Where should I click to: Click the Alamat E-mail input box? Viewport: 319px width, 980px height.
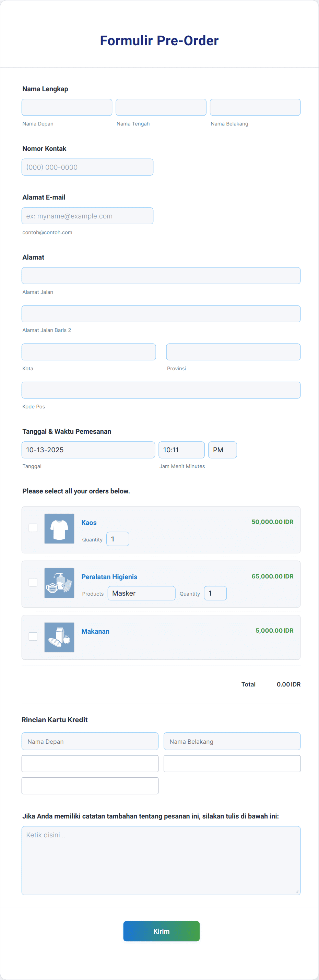point(87,216)
